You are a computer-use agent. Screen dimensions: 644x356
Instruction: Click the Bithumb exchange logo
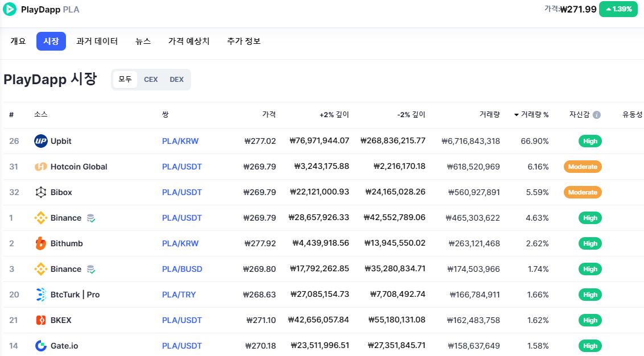coord(40,243)
